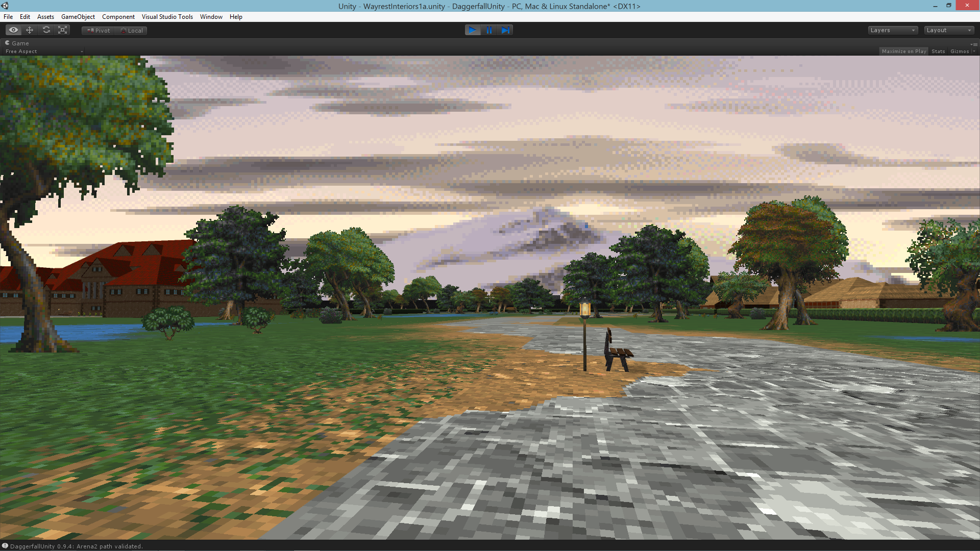Click the Stats button in Game view

tap(939, 52)
